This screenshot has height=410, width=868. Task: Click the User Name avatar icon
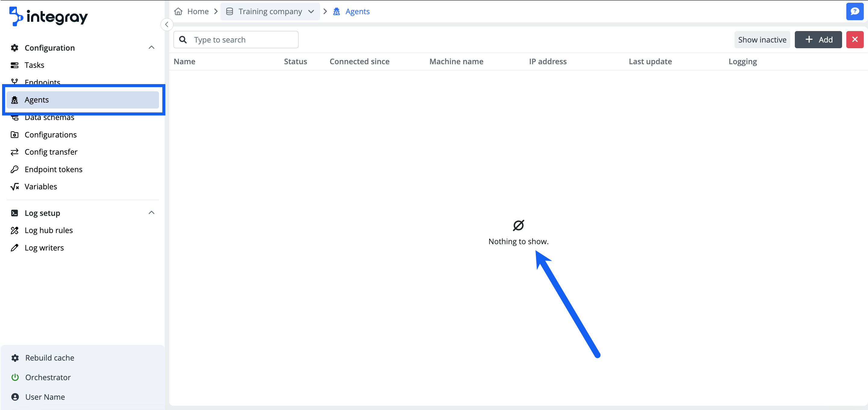[x=15, y=397]
